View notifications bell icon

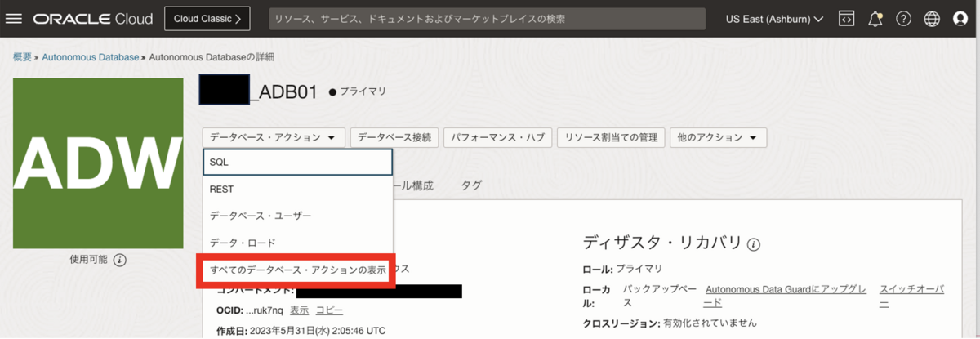click(x=875, y=18)
